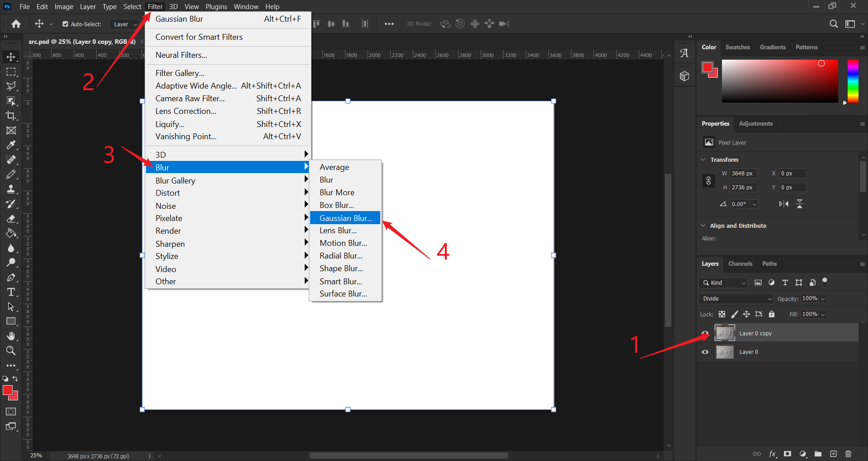Hide the Layer 0 copy layer
868x461 pixels.
(x=705, y=333)
